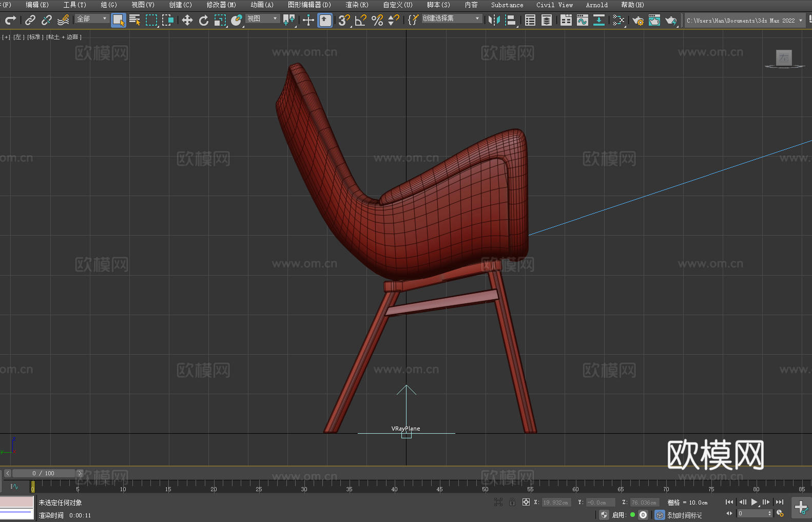Open Select by Name list
Image resolution: width=812 pixels, height=522 pixels.
[x=135, y=20]
